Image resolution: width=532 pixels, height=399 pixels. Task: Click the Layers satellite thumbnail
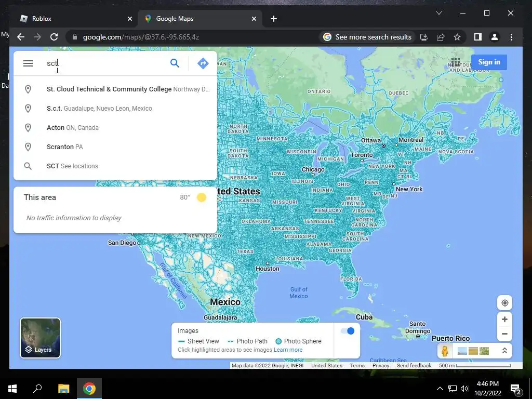tap(41, 338)
